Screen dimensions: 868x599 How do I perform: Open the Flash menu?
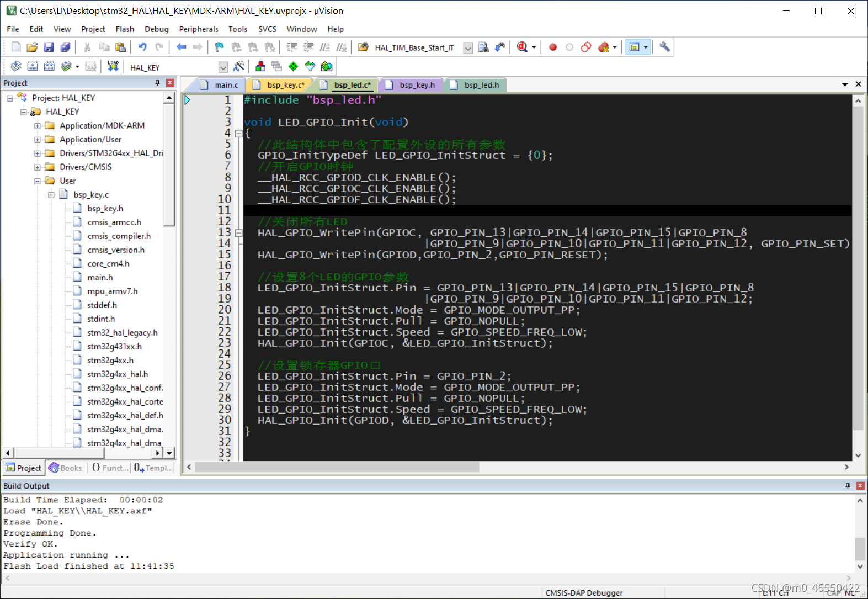[x=125, y=29]
